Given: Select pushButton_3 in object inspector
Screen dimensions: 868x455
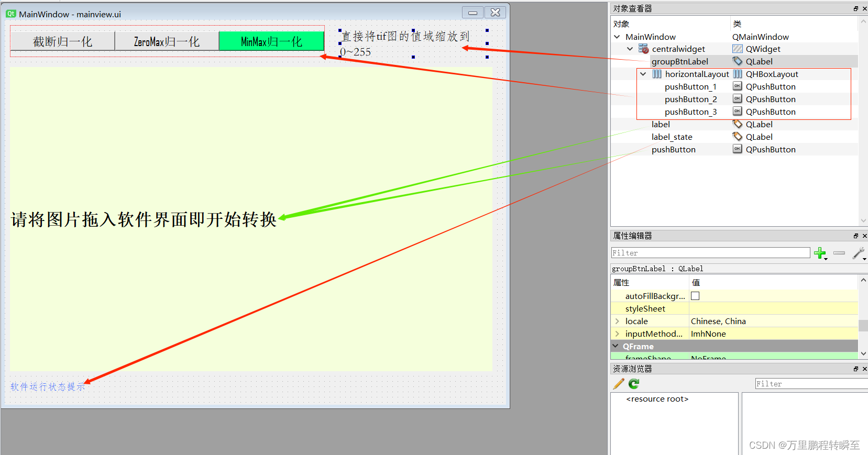Looking at the screenshot, I should pyautogui.click(x=690, y=112).
